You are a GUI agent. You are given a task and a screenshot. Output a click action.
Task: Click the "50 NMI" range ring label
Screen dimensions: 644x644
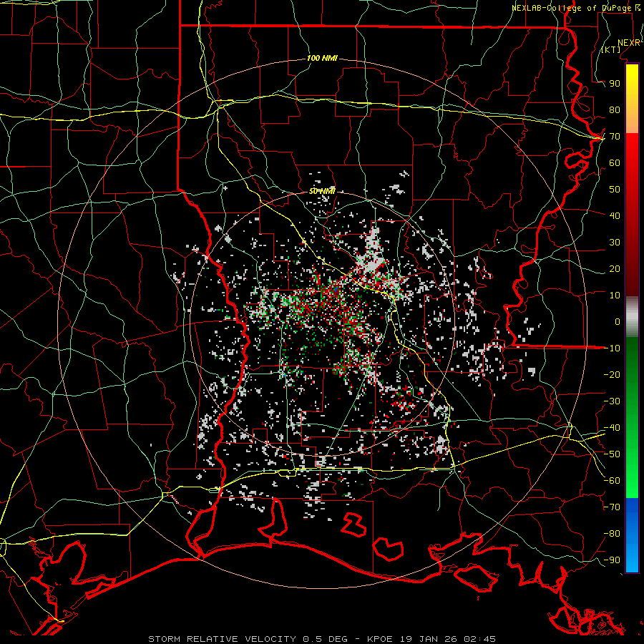(x=322, y=191)
